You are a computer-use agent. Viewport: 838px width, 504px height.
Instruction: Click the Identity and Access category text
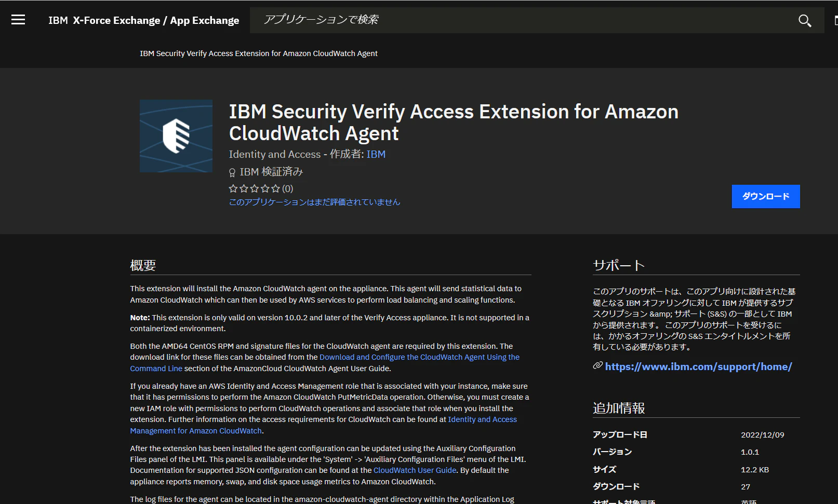[275, 154]
